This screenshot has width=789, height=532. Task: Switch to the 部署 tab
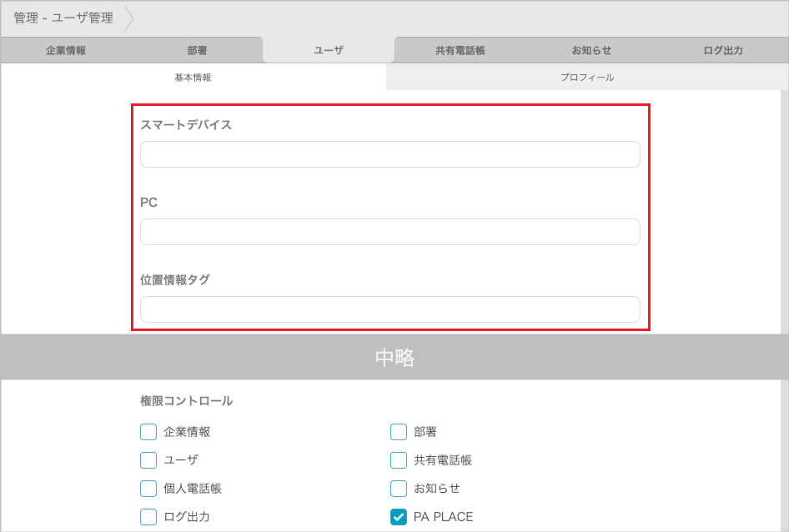pos(198,50)
